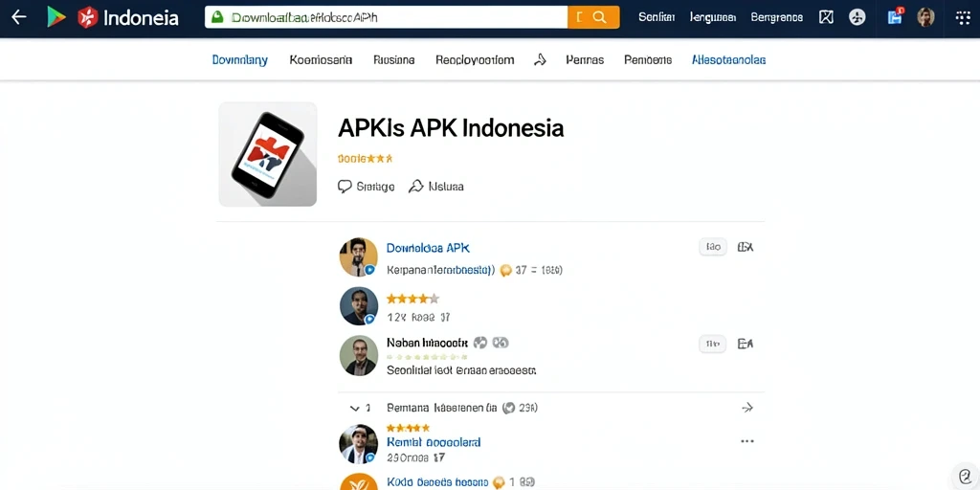This screenshot has height=490, width=980.
Task: Click the Neban Iniaooatk reviewer name
Action: click(x=427, y=343)
